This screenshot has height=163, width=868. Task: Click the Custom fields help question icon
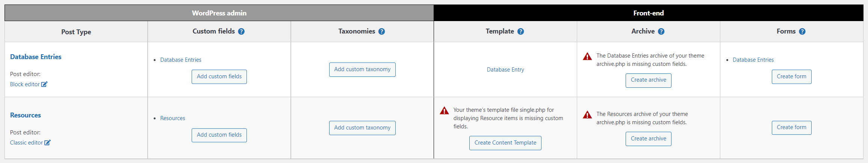(x=241, y=32)
